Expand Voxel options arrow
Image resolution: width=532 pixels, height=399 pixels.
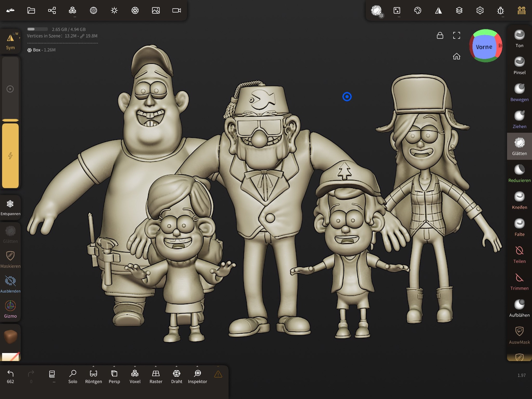tap(135, 366)
